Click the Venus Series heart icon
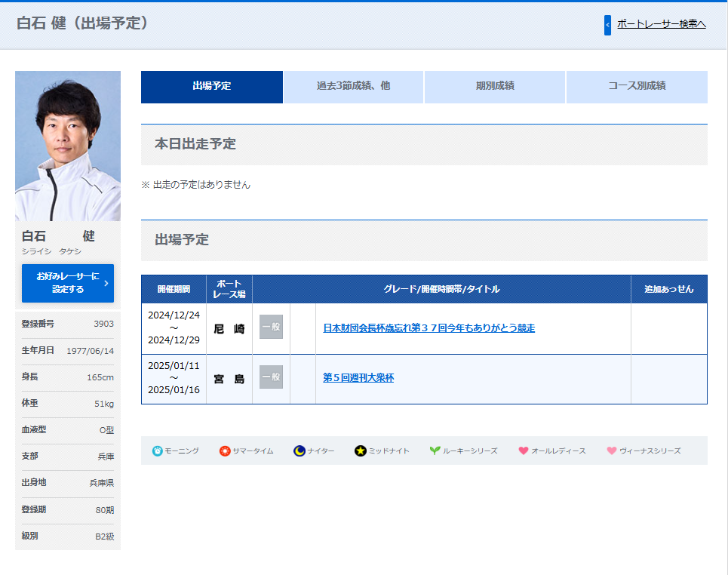The image size is (728, 575). [x=612, y=450]
